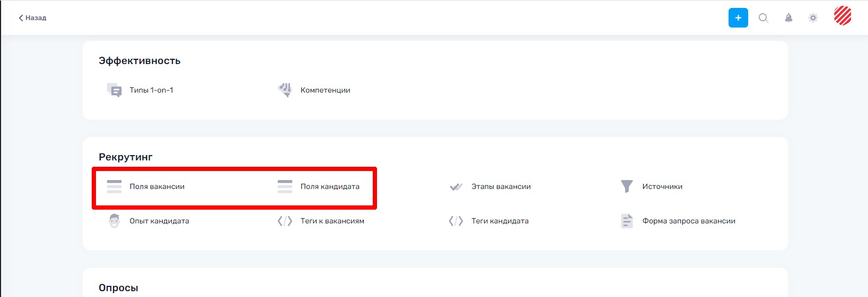Open settings gear icon in header
Viewport: 868px width, 297px height.
pos(813,18)
